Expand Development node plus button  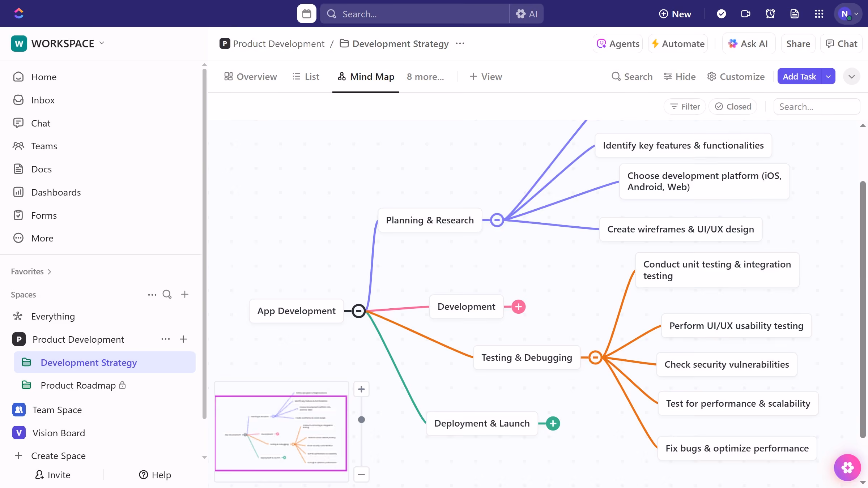[x=519, y=307]
